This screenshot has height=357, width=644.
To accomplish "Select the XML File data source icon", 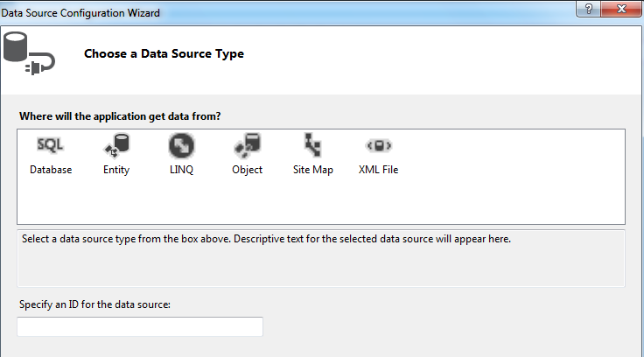I will [378, 144].
